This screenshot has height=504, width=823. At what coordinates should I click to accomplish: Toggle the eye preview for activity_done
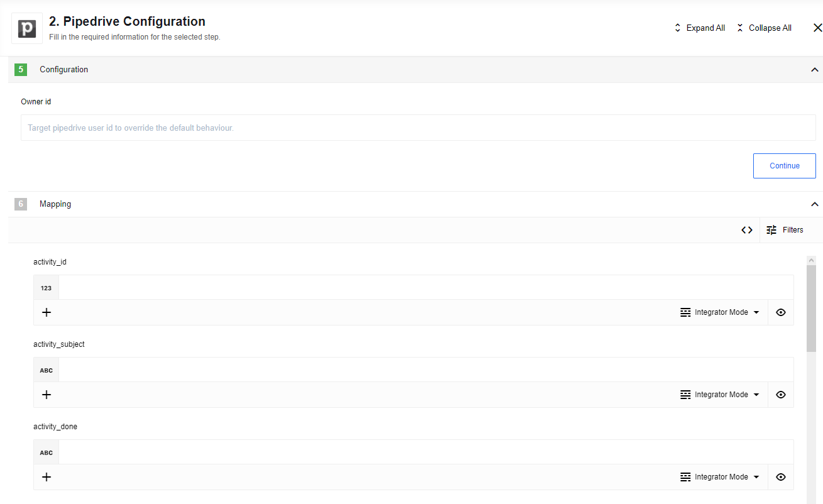point(781,477)
